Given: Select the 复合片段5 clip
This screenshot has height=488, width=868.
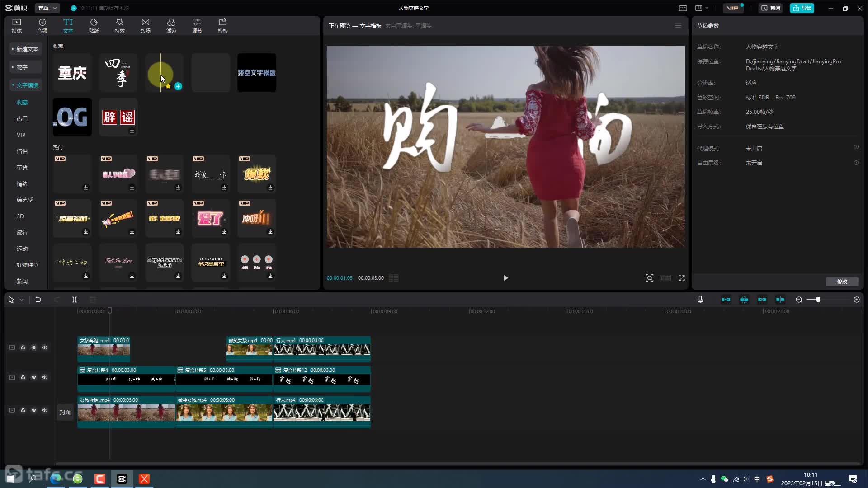Looking at the screenshot, I should (x=224, y=379).
